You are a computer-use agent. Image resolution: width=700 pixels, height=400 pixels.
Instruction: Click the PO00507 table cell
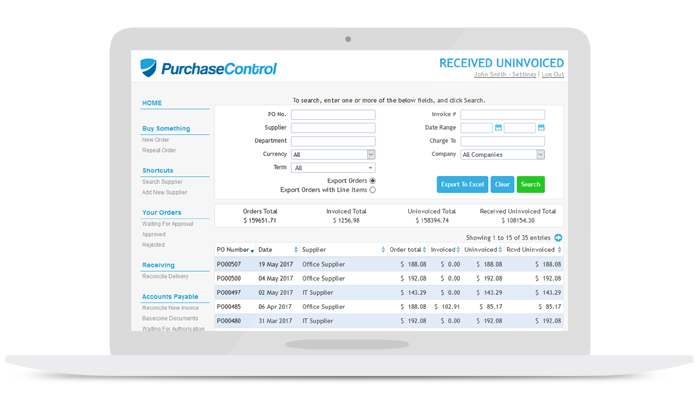tap(229, 264)
